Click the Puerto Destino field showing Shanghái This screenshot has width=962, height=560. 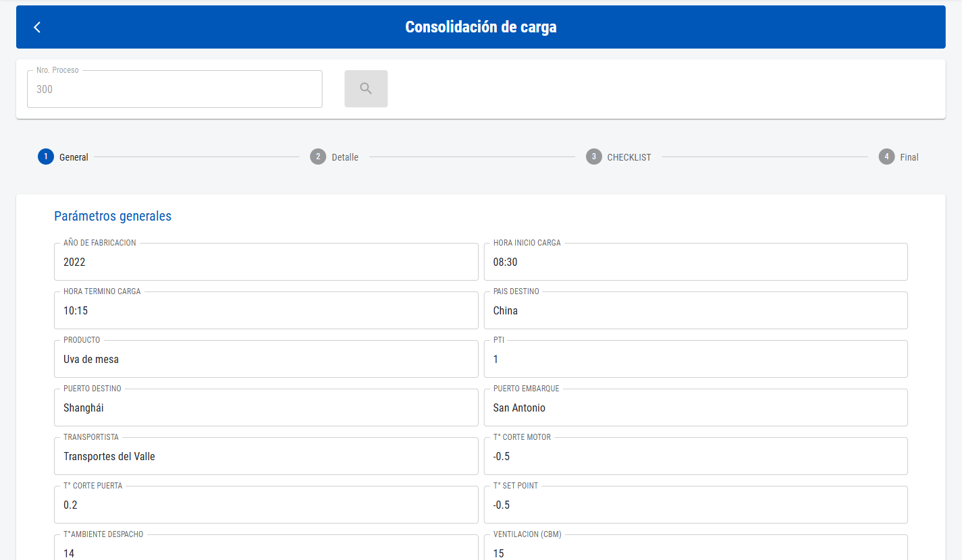[266, 408]
